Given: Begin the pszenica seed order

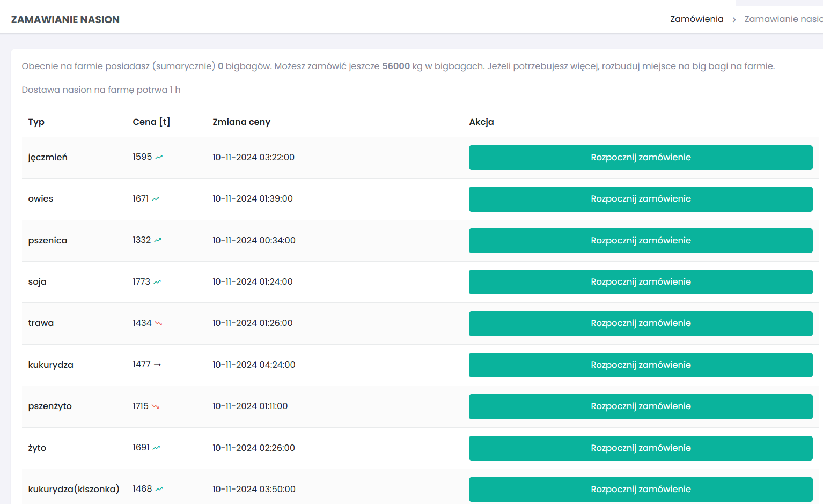Looking at the screenshot, I should click(641, 241).
